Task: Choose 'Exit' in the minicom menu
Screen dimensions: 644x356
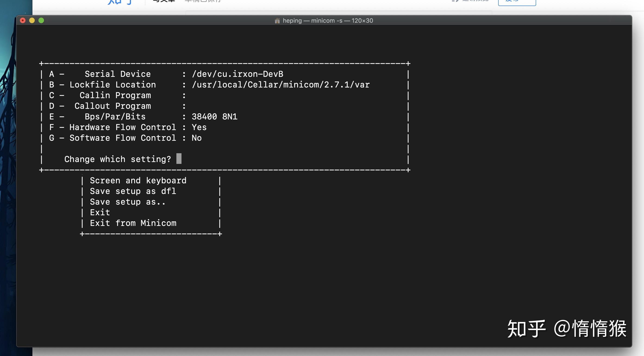Action: [x=100, y=212]
